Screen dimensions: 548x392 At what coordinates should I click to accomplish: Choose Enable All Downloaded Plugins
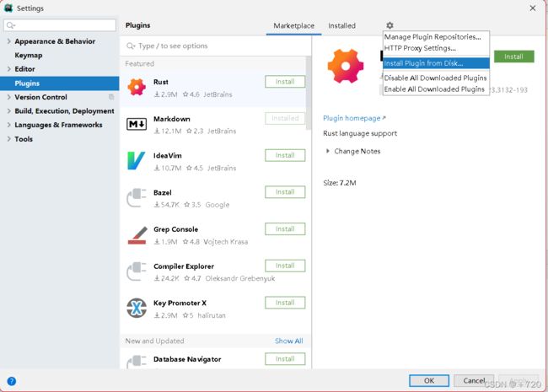click(436, 89)
